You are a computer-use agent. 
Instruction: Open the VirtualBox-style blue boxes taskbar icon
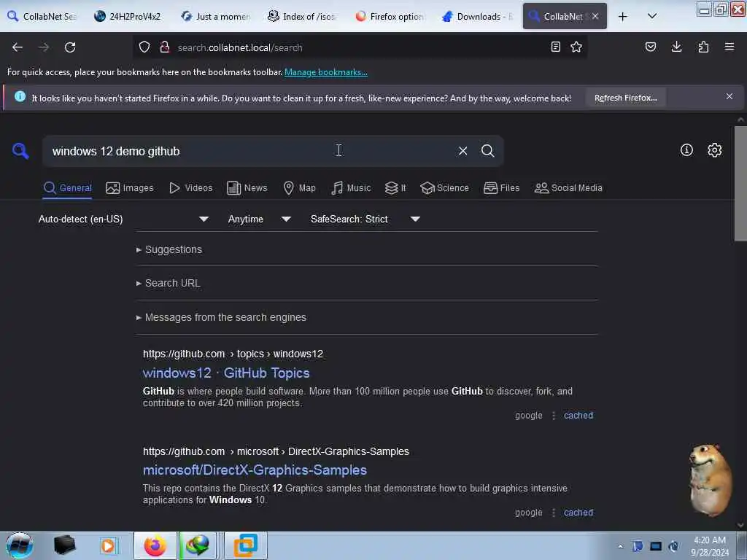point(245,545)
